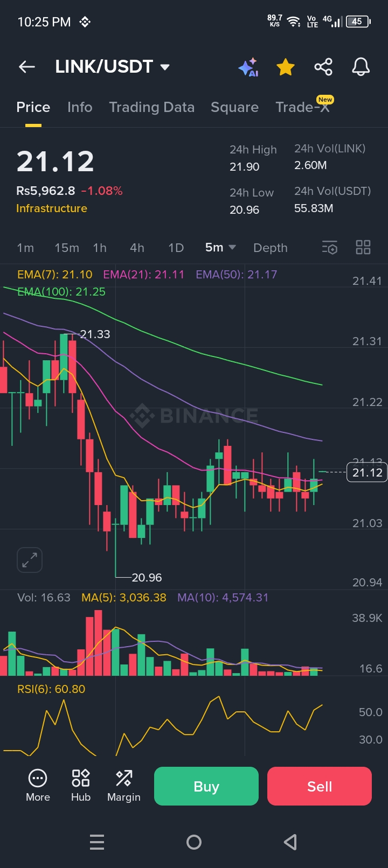Select the 1h chart interval
This screenshot has width=388, height=868.
[100, 248]
